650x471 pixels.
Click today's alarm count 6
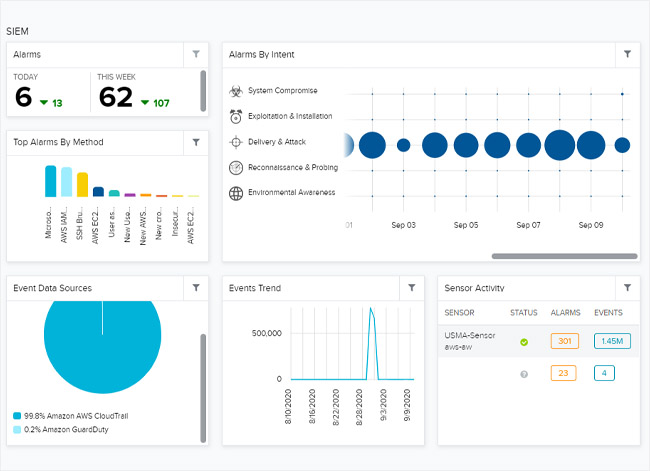coord(24,98)
